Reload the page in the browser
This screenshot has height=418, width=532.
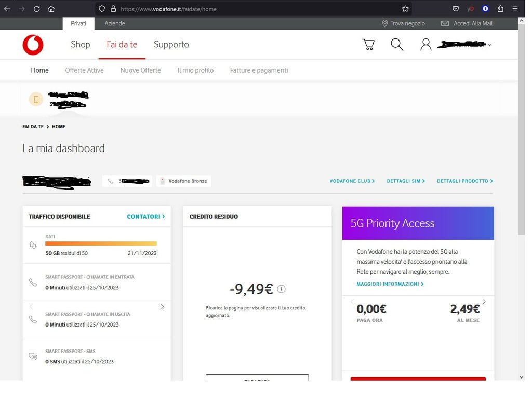pyautogui.click(x=36, y=9)
